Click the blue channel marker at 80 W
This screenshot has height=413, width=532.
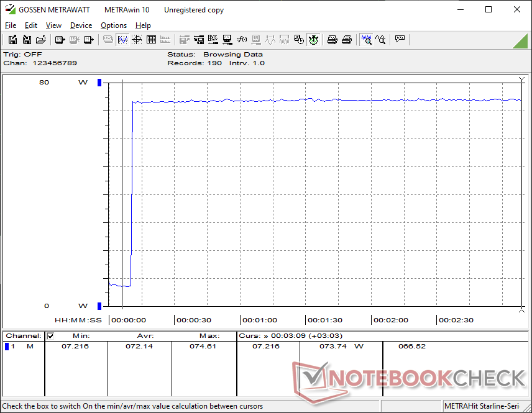click(x=99, y=83)
